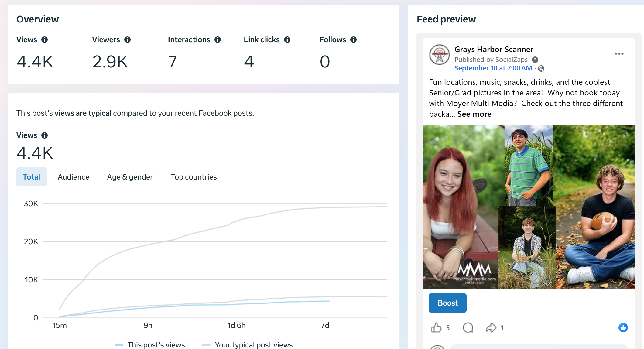Screen dimensions: 644x349
Task: Expand post text with See more
Action: pyautogui.click(x=474, y=114)
